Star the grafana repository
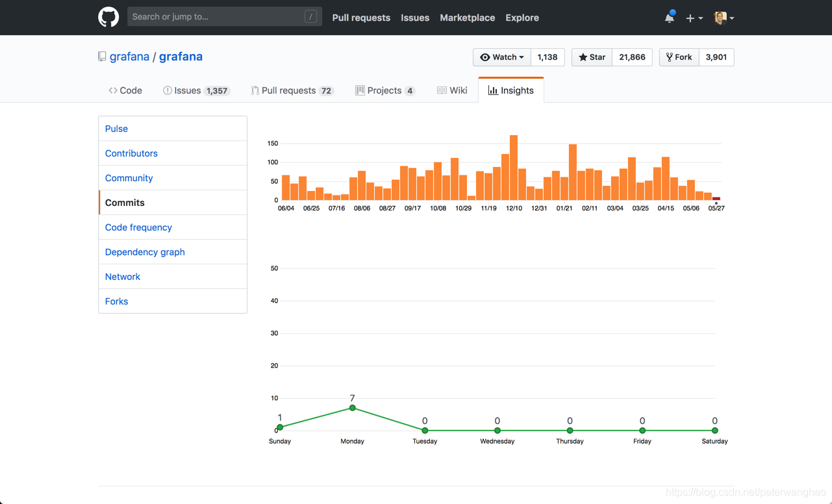 pos(591,57)
